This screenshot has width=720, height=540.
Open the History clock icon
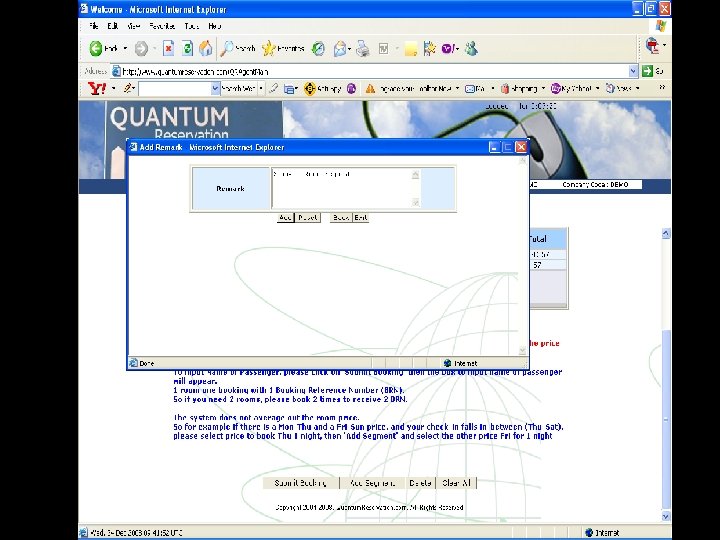click(318, 48)
